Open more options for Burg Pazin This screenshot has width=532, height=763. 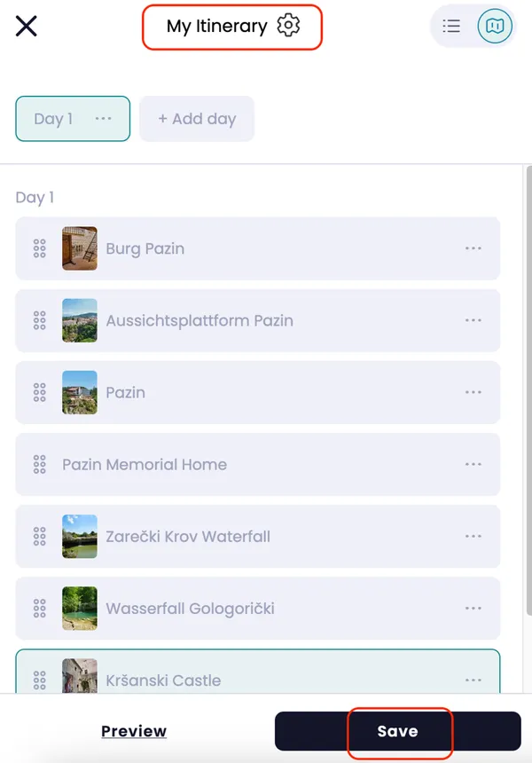pyautogui.click(x=473, y=248)
